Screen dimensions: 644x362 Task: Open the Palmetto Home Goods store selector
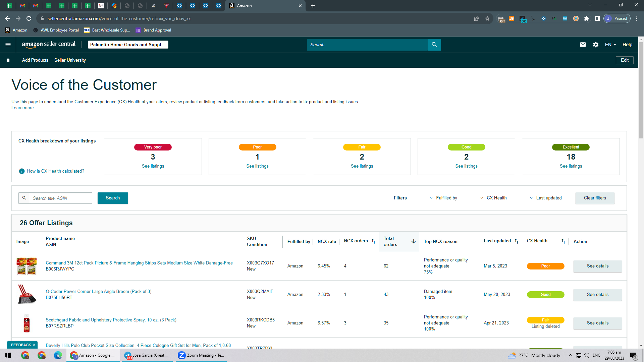click(x=128, y=45)
